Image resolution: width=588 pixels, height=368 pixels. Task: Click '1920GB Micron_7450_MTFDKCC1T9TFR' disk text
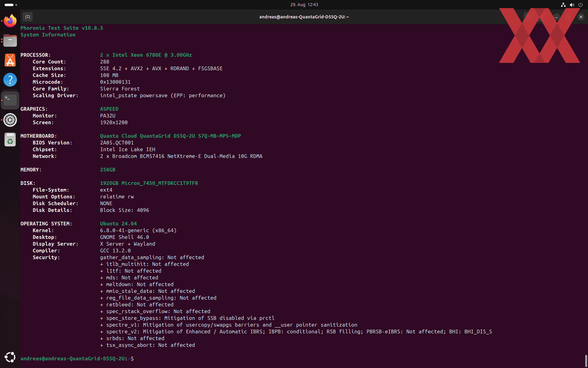149,183
